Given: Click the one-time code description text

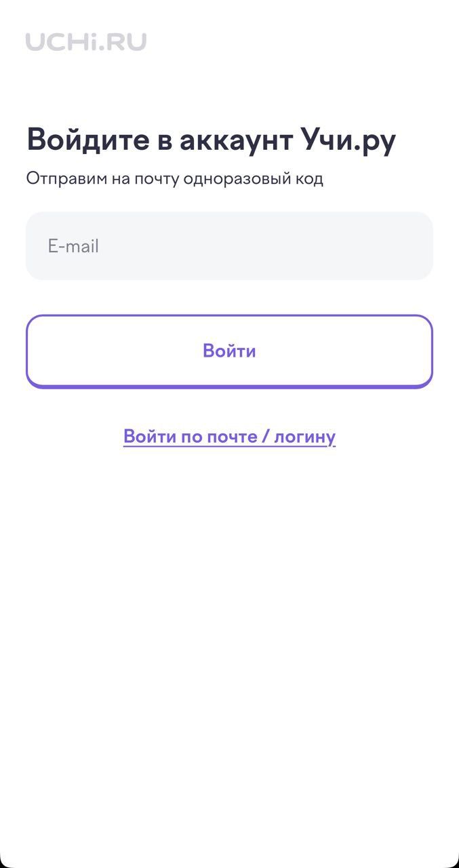Looking at the screenshot, I should (x=175, y=178).
